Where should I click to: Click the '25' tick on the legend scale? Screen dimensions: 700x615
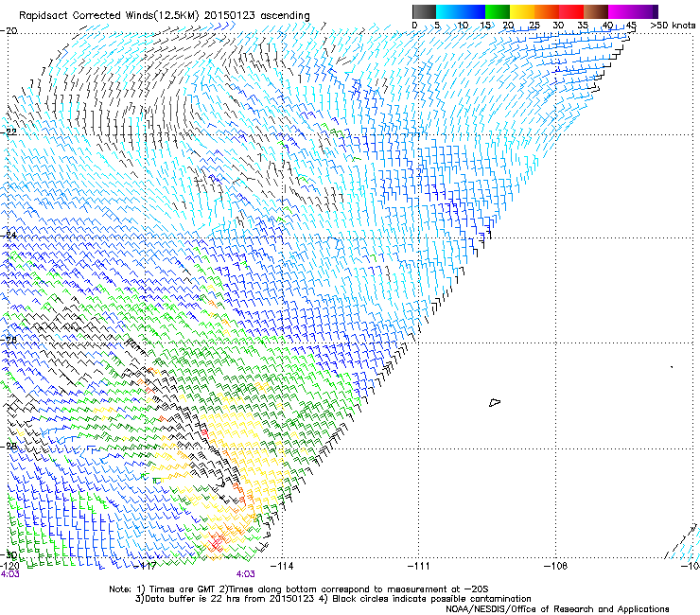(x=534, y=25)
